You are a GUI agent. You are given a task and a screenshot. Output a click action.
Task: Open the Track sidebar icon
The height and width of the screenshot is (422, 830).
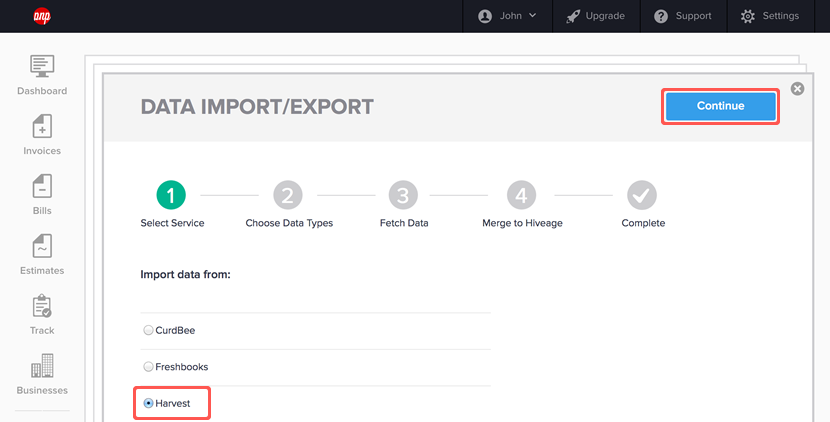[42, 306]
